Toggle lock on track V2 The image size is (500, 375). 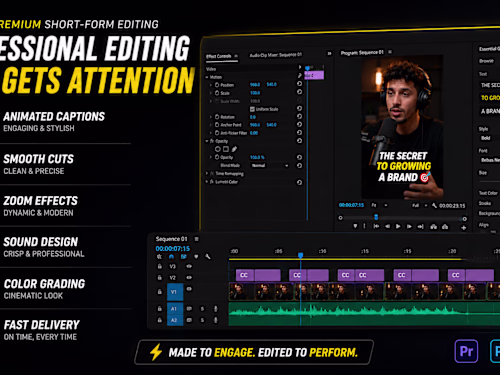pyautogui.click(x=160, y=277)
